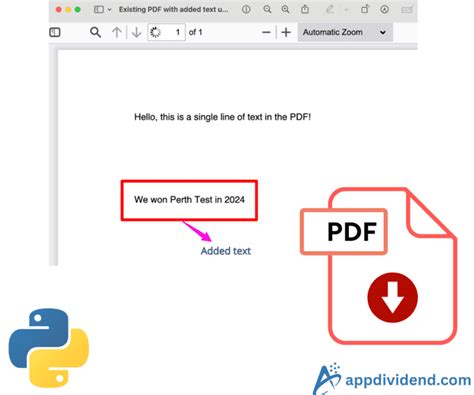Image resolution: width=474 pixels, height=395 pixels.
Task: Open the highlight color options chevron
Action: [x=346, y=10]
